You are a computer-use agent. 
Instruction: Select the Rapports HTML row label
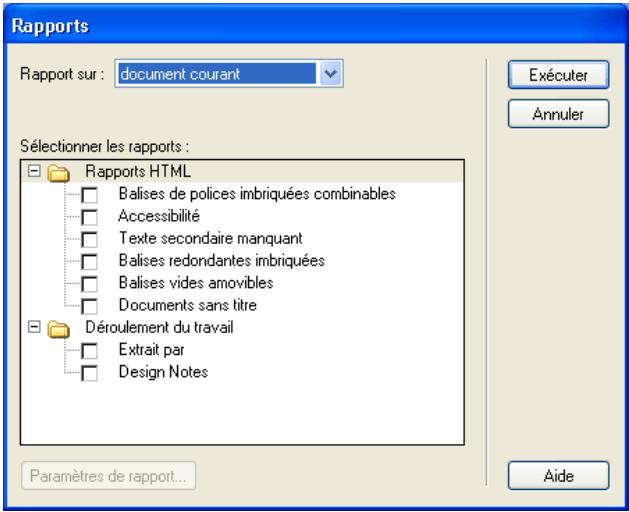138,172
